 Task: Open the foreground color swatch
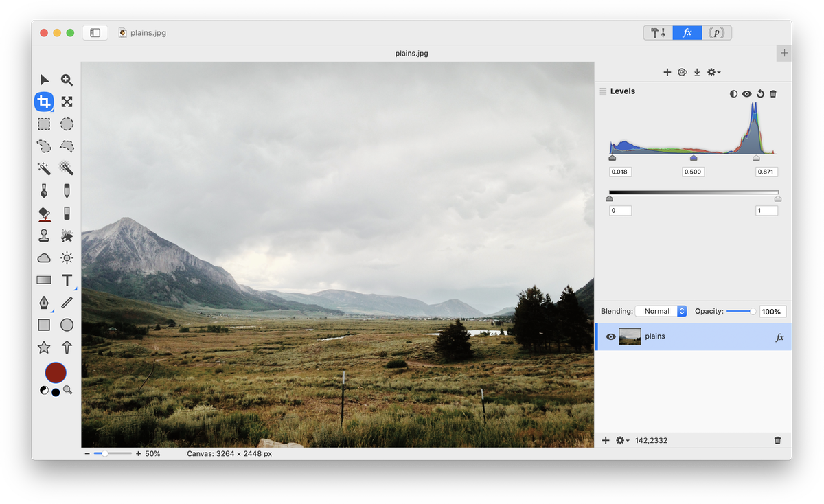56,373
